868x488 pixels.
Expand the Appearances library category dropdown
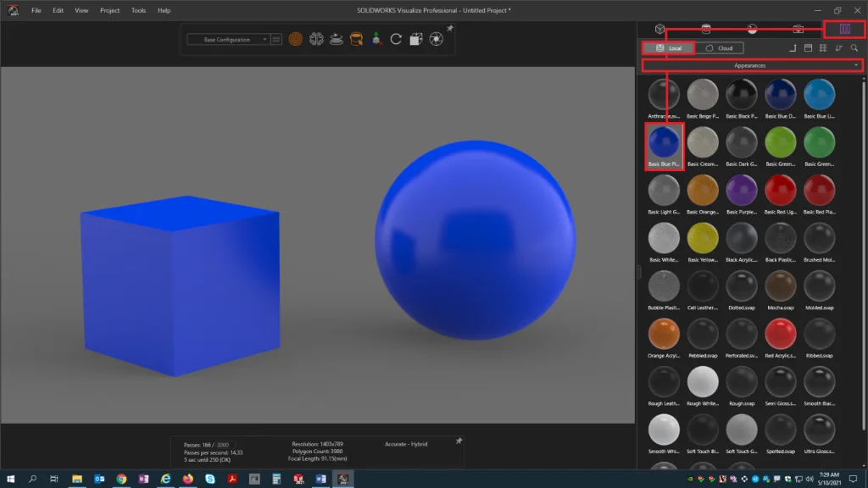(751, 65)
